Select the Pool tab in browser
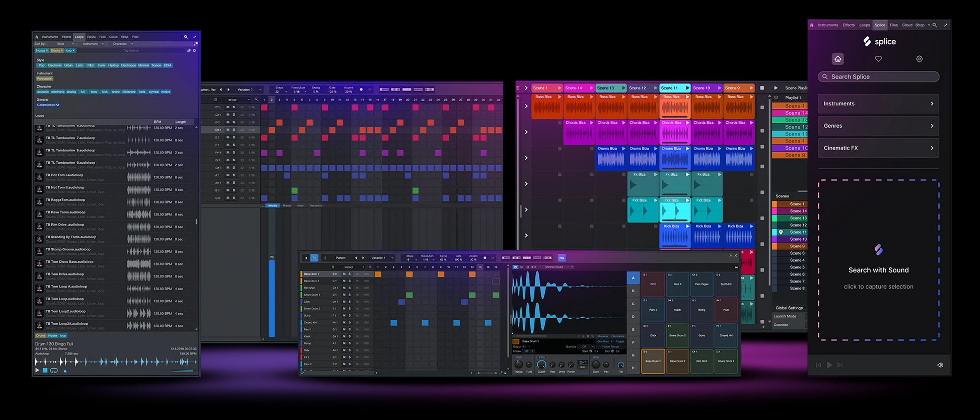Viewport: 980px width, 420px height. pyautogui.click(x=135, y=37)
